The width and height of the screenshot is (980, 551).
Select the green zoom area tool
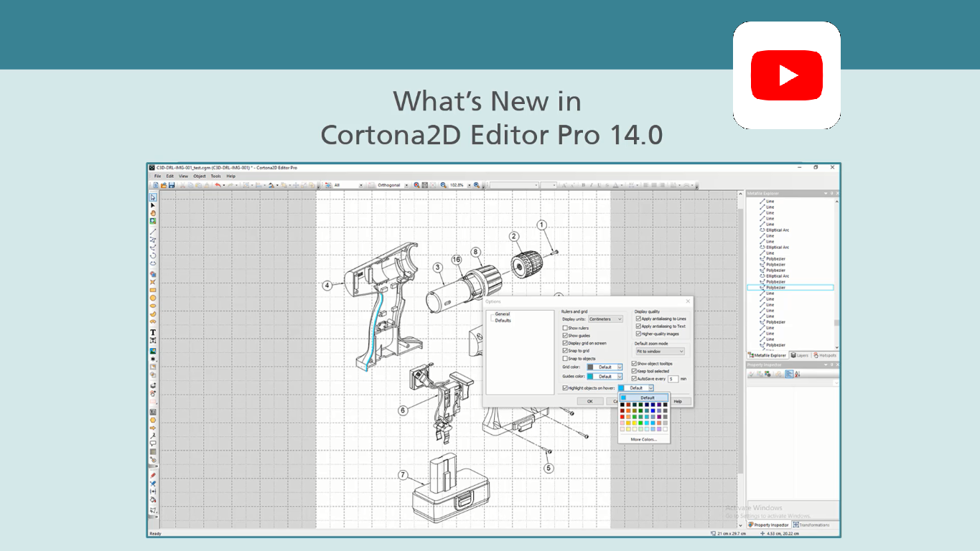(x=153, y=221)
